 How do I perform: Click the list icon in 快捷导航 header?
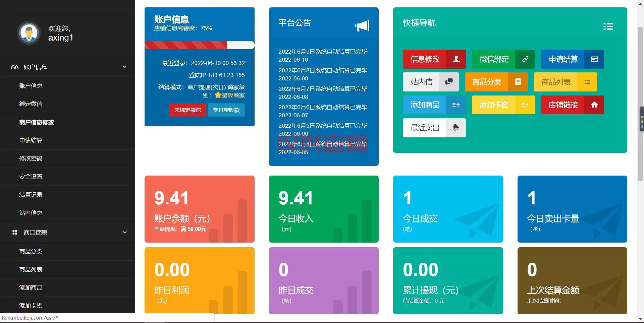608,26
